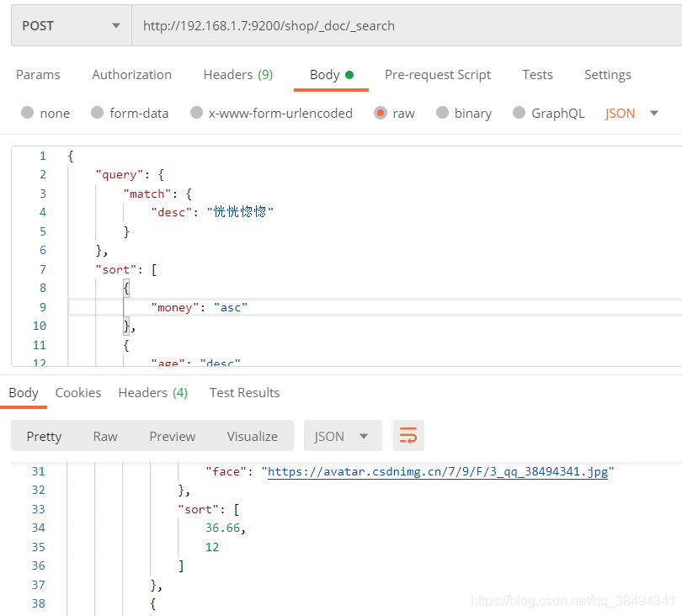Viewport: 682px width, 616px height.
Task: Open the Pre-request Script tab
Action: [438, 75]
